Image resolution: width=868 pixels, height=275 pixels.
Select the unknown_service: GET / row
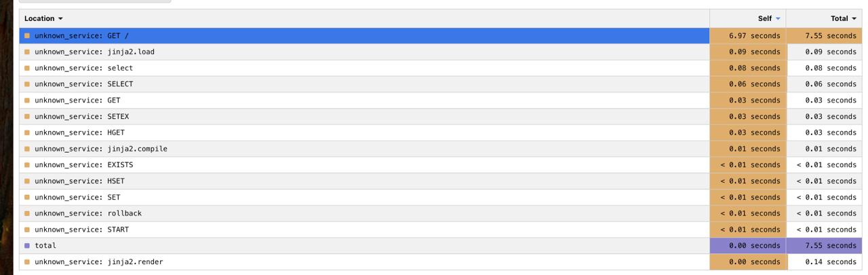click(x=441, y=35)
